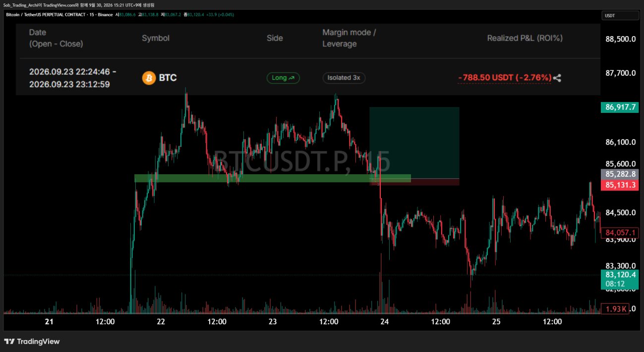The width and height of the screenshot is (644, 352).
Task: Click the 2026.09.23 23:12:59 close timestamp
Action: click(69, 84)
